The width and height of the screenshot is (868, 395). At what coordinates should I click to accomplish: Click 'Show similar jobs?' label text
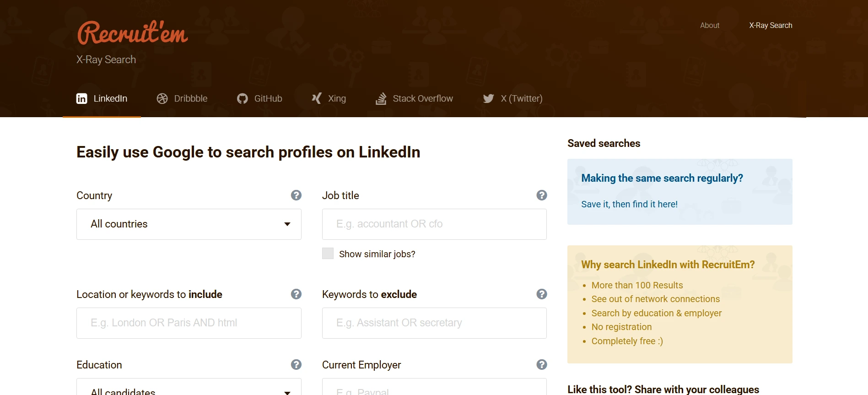(377, 254)
